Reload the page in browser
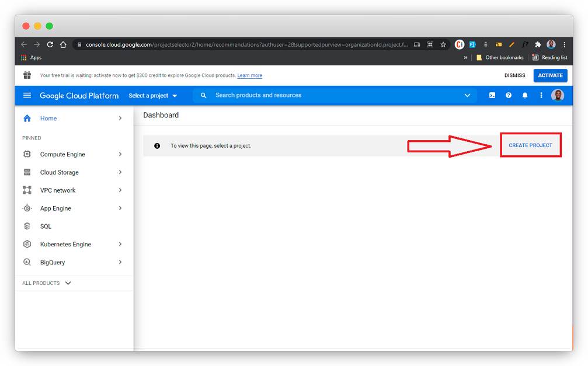The height and width of the screenshot is (366, 588). click(50, 44)
